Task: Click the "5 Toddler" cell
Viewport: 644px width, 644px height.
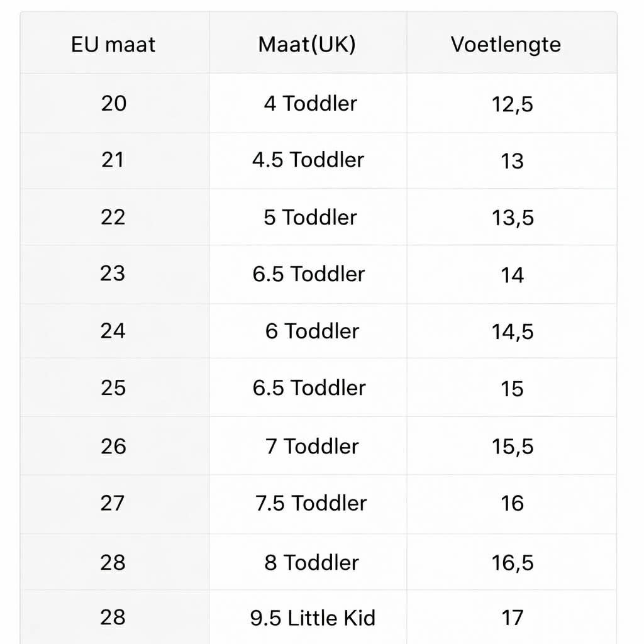Action: tap(310, 217)
